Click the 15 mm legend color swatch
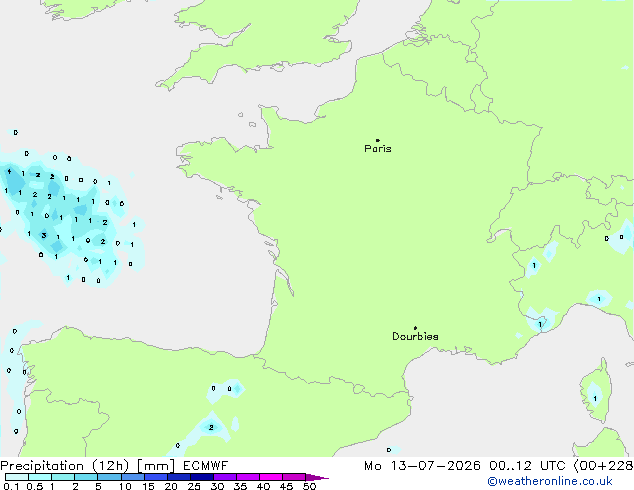The image size is (634, 490). pyautogui.click(x=156, y=477)
